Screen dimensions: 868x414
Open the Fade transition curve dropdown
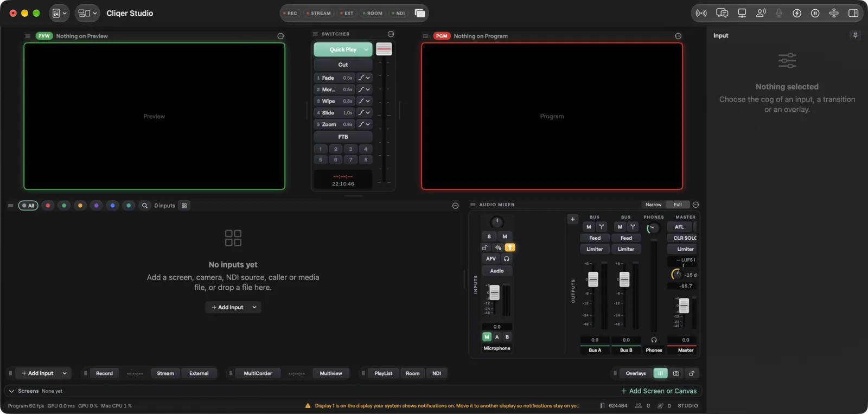pyautogui.click(x=364, y=78)
